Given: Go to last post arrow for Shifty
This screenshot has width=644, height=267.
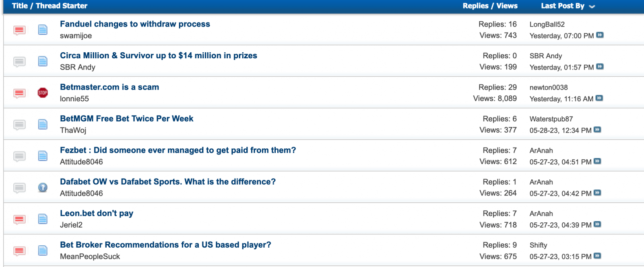Looking at the screenshot, I should (597, 256).
